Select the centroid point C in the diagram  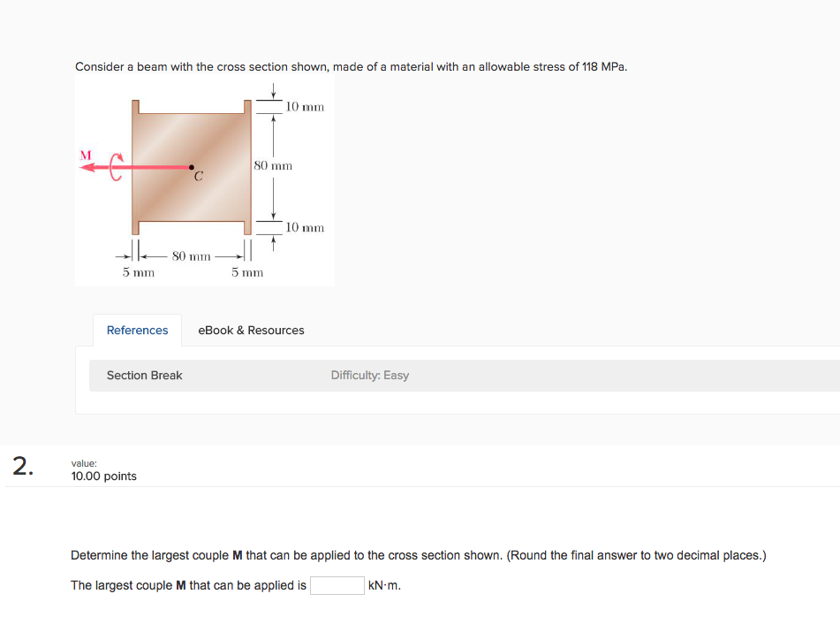pyautogui.click(x=191, y=166)
